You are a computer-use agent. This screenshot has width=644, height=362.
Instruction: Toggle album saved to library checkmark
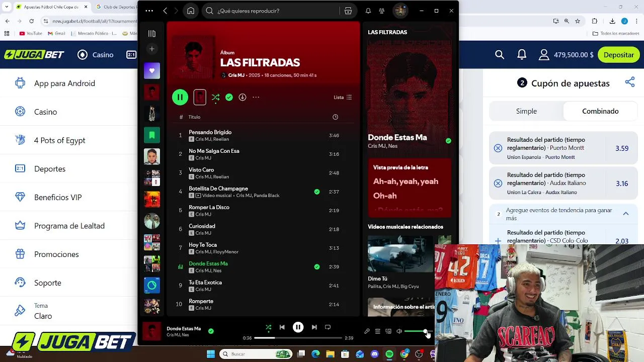point(229,97)
